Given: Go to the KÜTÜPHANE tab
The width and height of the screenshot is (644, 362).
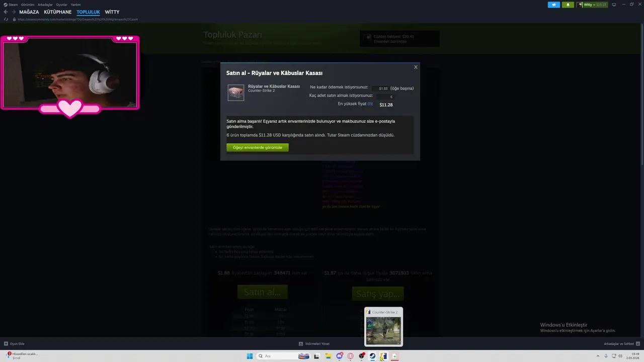Looking at the screenshot, I should pos(58,12).
